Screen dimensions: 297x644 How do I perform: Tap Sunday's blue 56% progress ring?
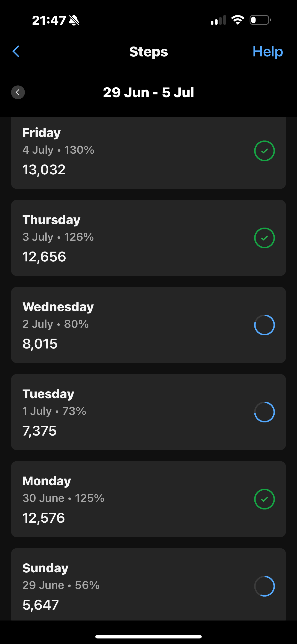(x=264, y=586)
